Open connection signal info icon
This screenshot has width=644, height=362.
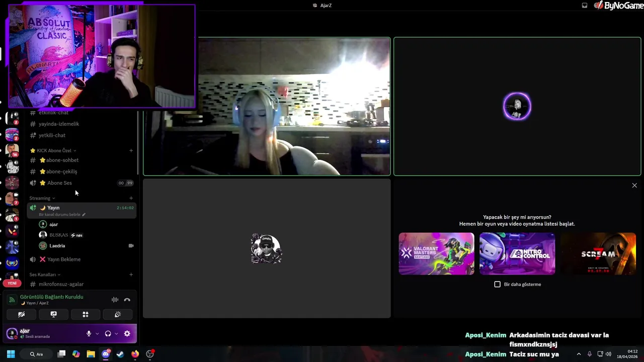12,300
